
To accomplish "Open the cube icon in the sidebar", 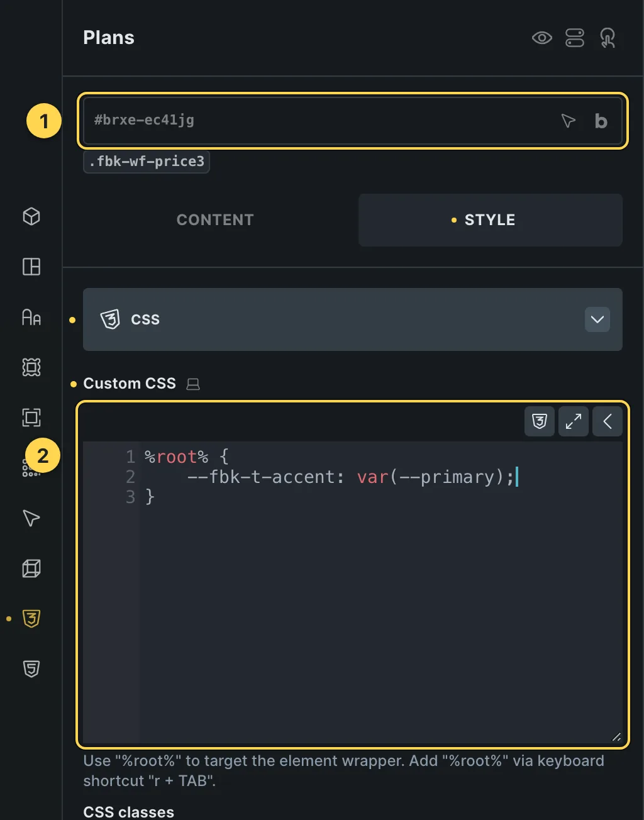I will point(31,216).
